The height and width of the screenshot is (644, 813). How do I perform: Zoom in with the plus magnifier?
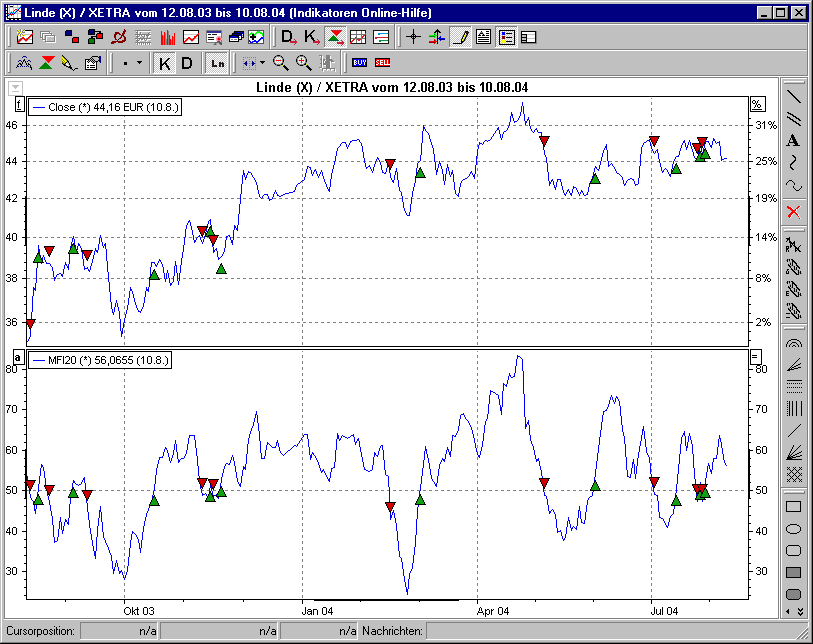pos(301,62)
